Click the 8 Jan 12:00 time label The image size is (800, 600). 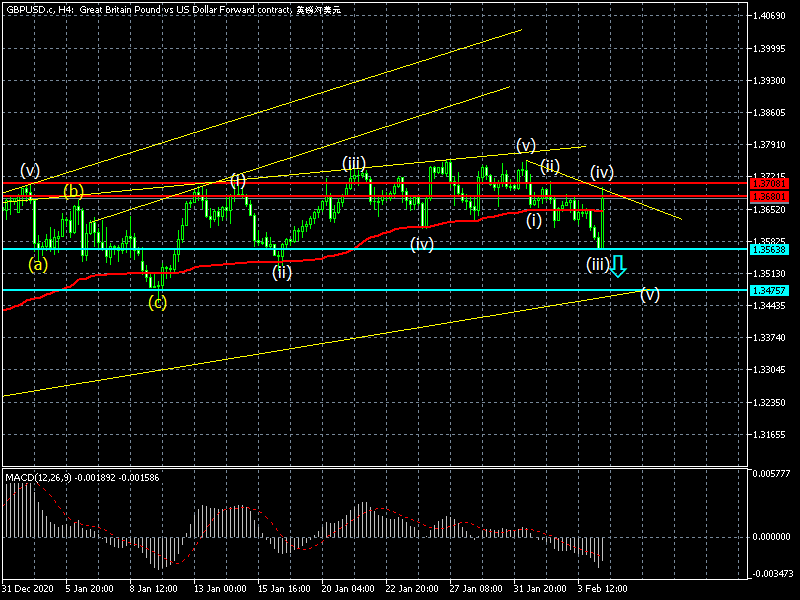(x=154, y=589)
